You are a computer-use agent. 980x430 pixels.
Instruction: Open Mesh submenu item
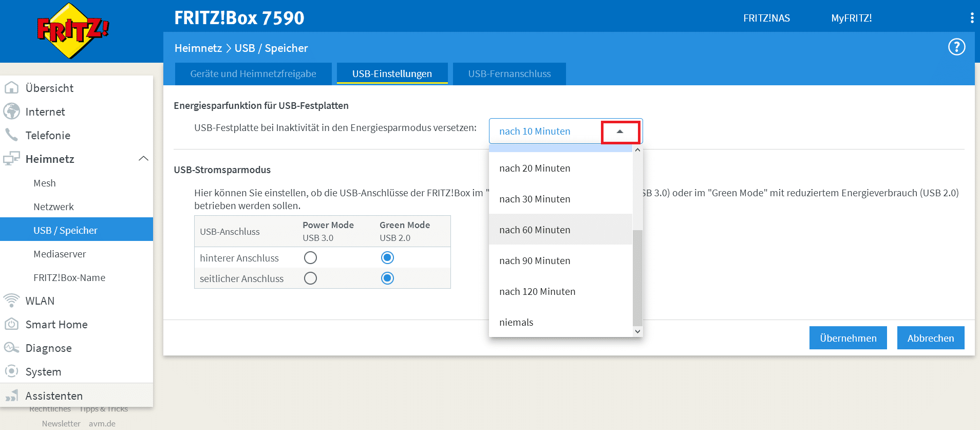[77, 183]
